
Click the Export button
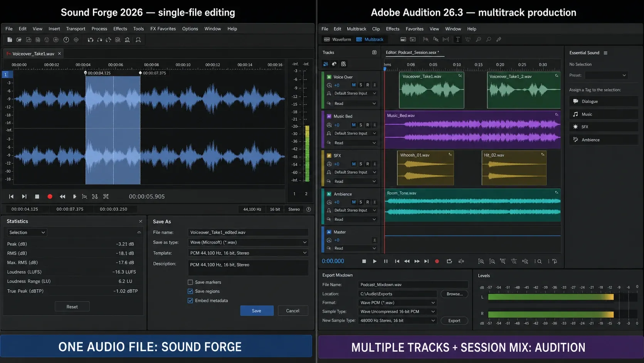pos(454,321)
